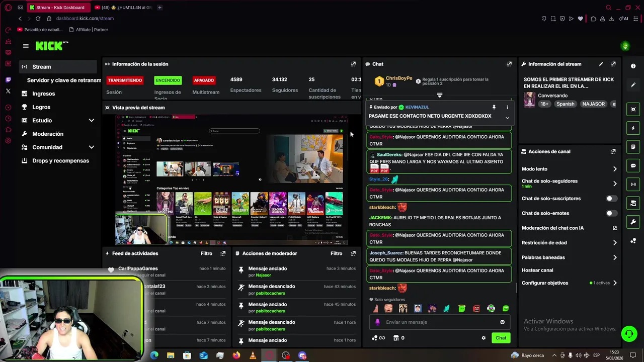644x362 pixels.
Task: Open Firefox from Windows taskbar
Action: pos(236,355)
